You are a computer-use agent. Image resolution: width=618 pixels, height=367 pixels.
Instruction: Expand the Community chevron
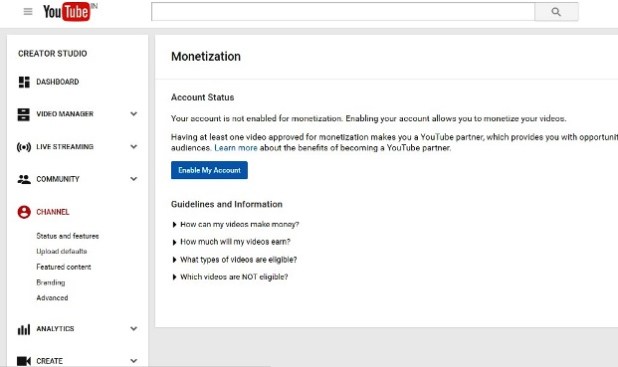click(x=134, y=179)
